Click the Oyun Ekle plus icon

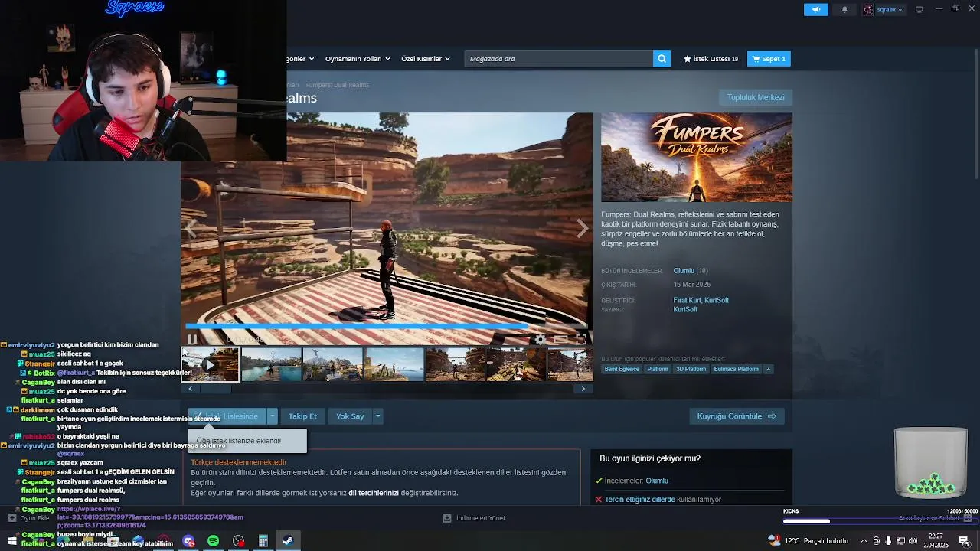click(11, 518)
